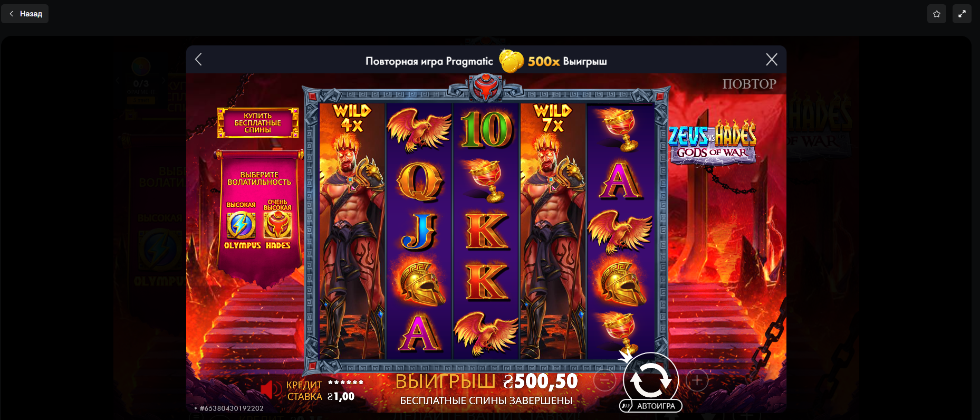Click the Zeus vs Hades logo

(712, 142)
